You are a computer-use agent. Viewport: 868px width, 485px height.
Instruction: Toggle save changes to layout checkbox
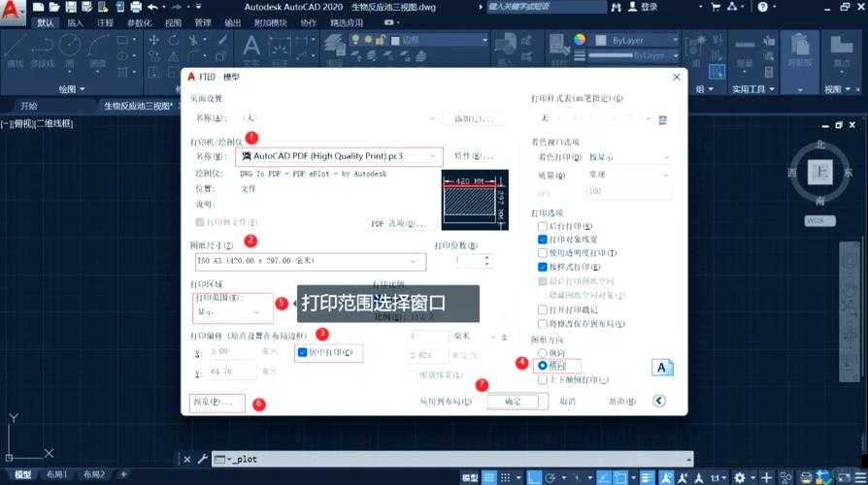(x=543, y=324)
